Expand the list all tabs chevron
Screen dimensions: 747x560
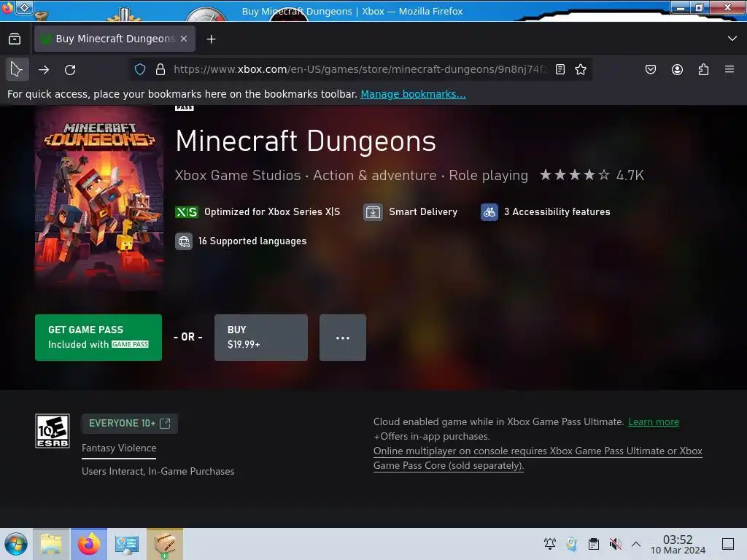tap(732, 39)
